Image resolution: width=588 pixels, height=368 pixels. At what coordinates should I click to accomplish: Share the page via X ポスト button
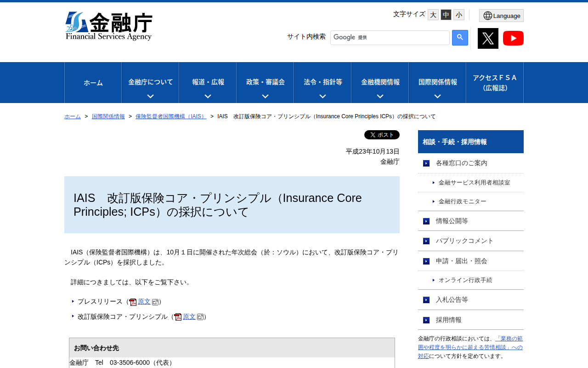point(382,134)
